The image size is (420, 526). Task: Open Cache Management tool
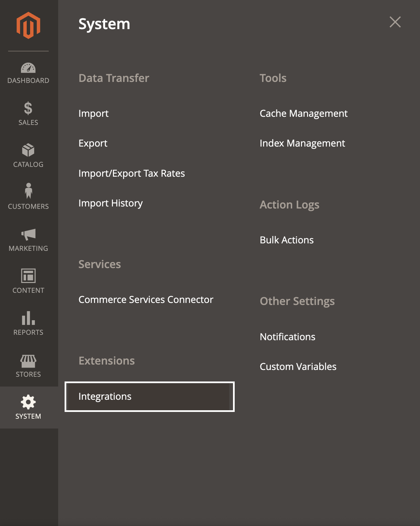tap(303, 113)
